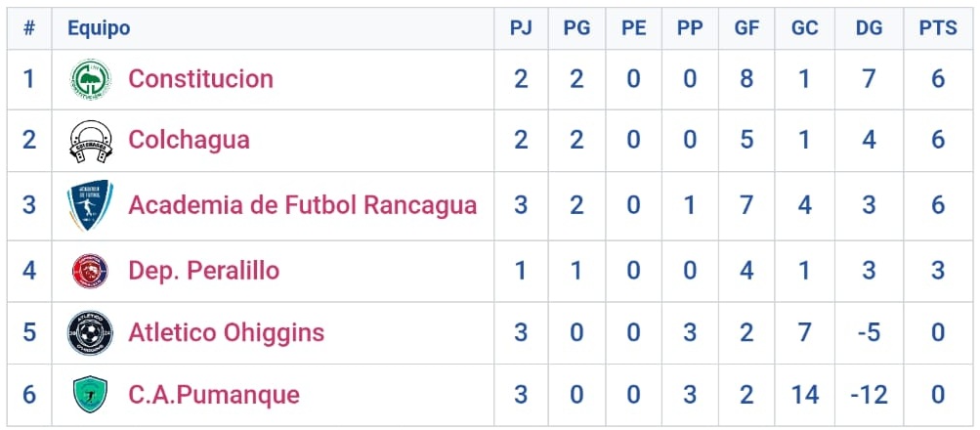
Task: Click the Dep. Peralillo red crest
Action: point(90,271)
